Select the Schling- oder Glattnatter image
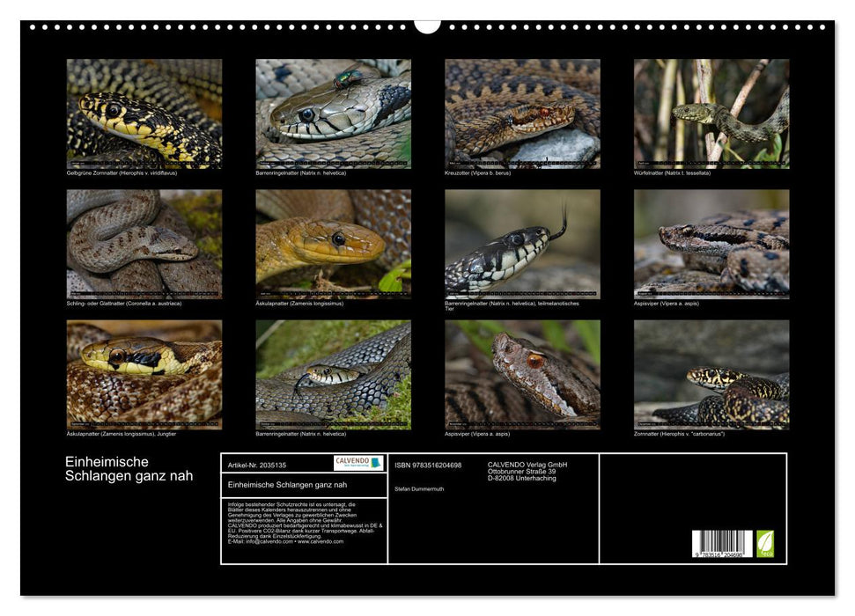855x616 pixels. coord(144,244)
